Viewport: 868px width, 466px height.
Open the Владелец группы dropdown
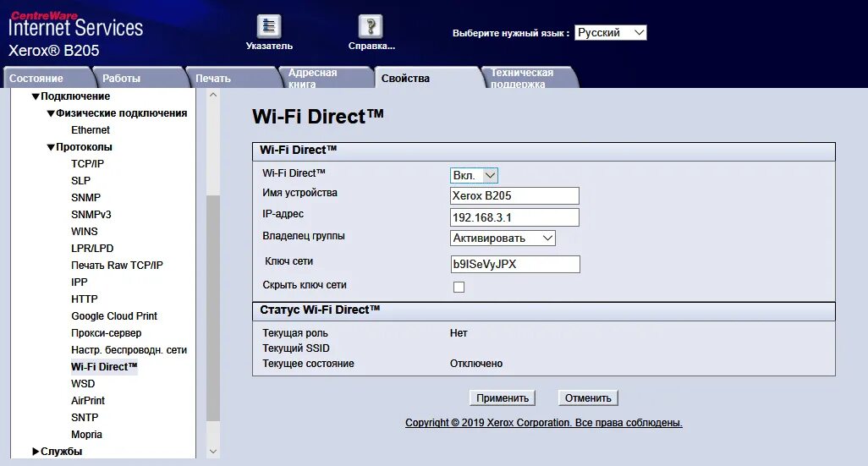tap(502, 238)
